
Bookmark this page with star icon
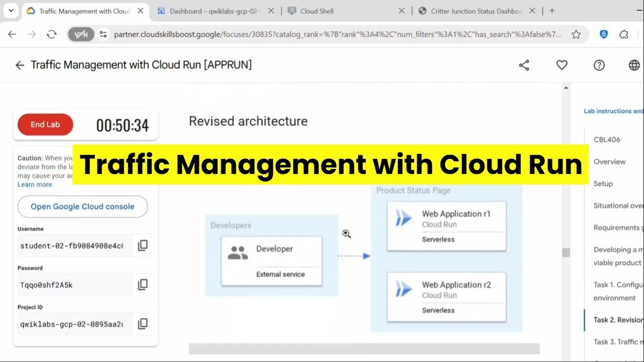tap(576, 34)
